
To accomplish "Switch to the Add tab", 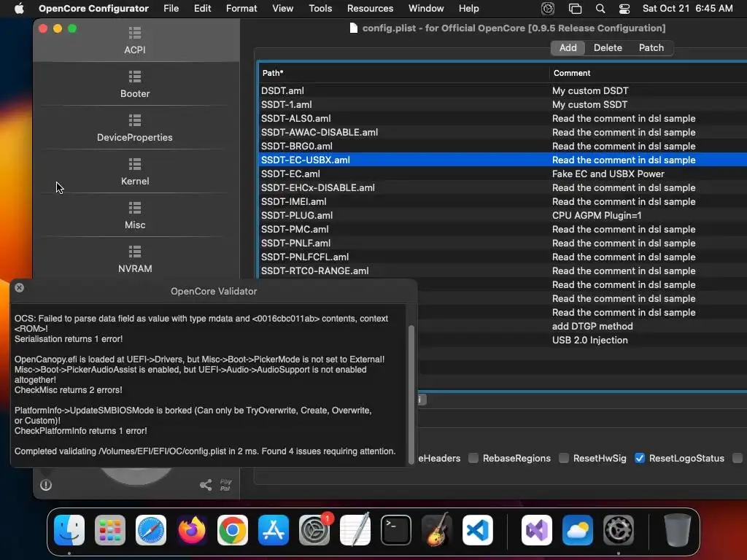I will (568, 47).
